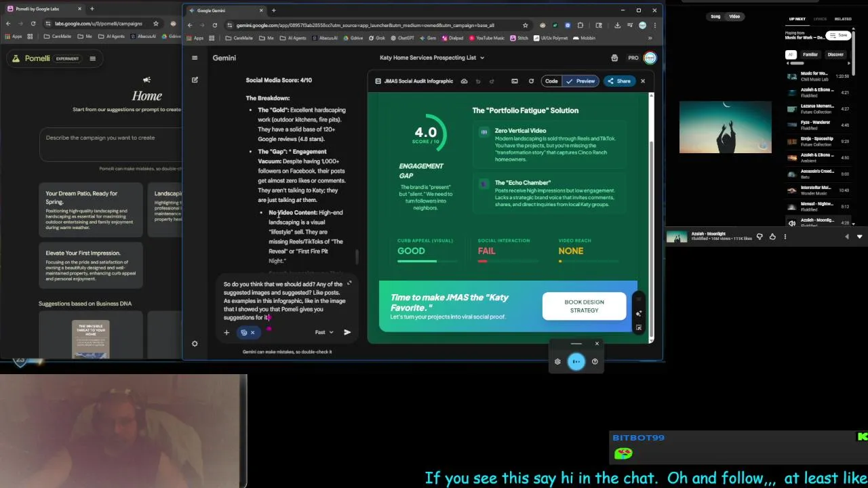Select the Elevate Your First Impression card
This screenshot has height=488, width=868.
point(91,266)
